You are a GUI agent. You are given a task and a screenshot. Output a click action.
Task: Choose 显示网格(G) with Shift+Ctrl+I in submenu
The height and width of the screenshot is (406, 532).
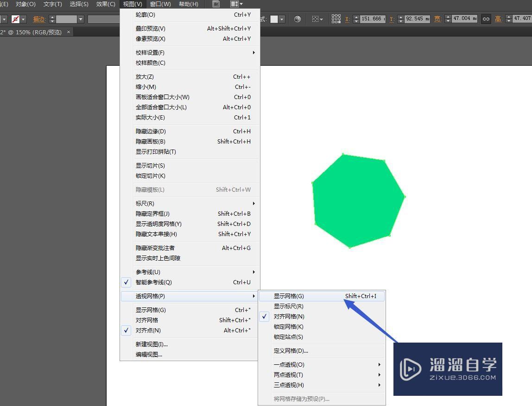[322, 296]
